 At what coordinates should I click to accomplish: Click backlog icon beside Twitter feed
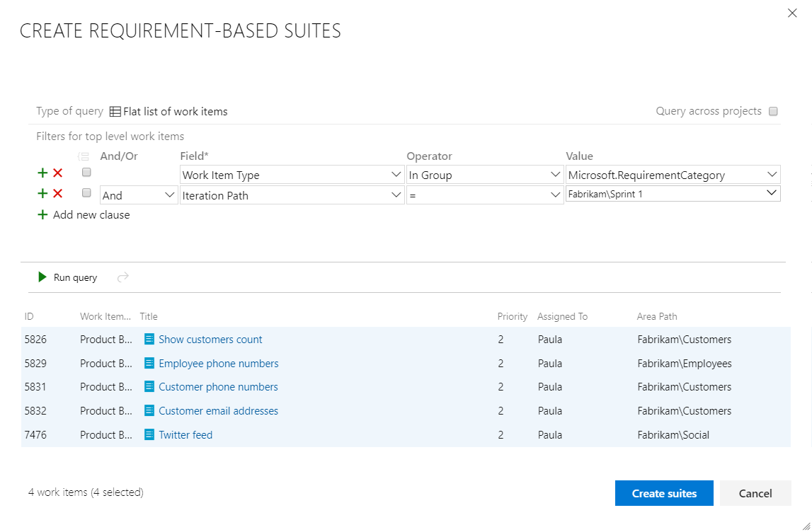coord(149,434)
